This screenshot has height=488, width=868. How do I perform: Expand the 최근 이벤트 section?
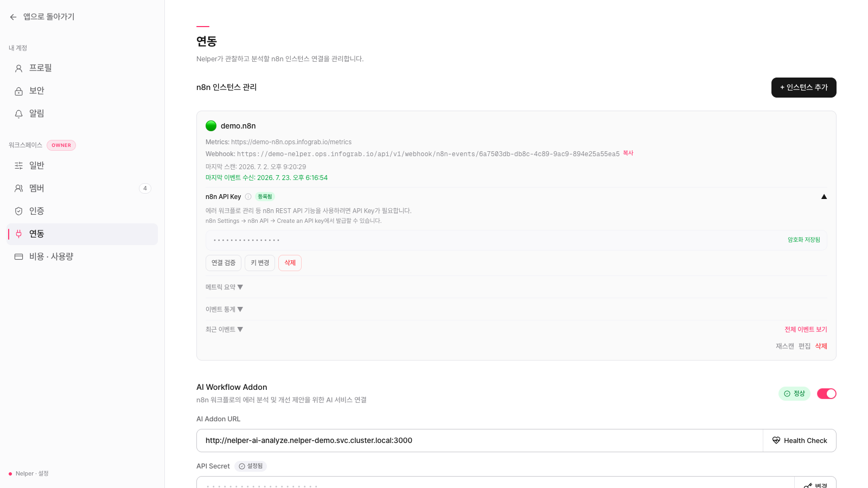pos(224,330)
